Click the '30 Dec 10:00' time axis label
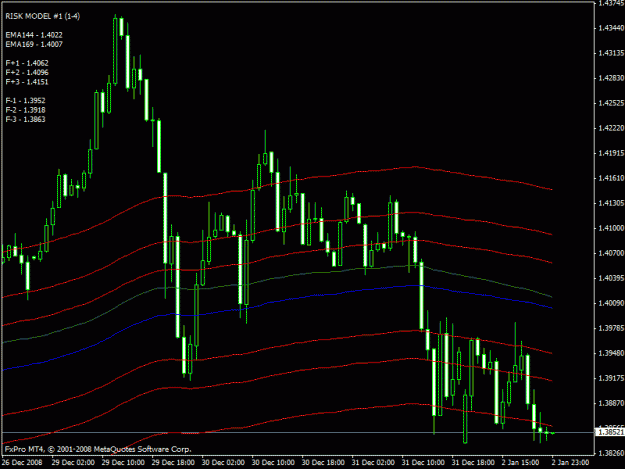The width and height of the screenshot is (625, 469). (x=273, y=463)
